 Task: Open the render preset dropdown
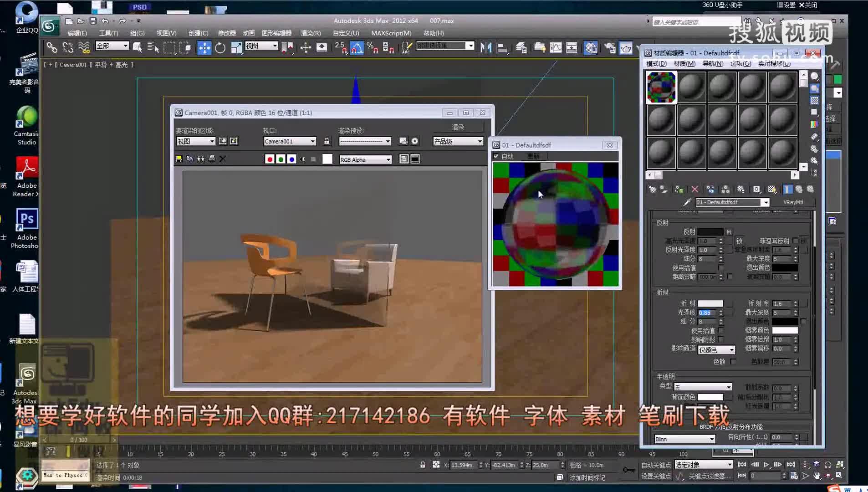pyautogui.click(x=365, y=141)
